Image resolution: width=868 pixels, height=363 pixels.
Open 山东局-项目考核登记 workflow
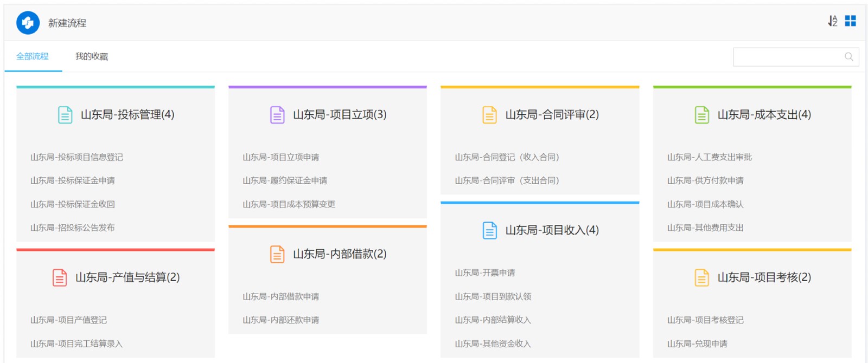(x=705, y=320)
